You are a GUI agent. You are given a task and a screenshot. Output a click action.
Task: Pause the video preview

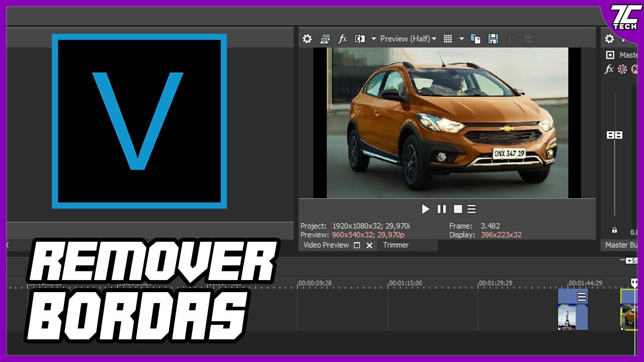click(442, 209)
